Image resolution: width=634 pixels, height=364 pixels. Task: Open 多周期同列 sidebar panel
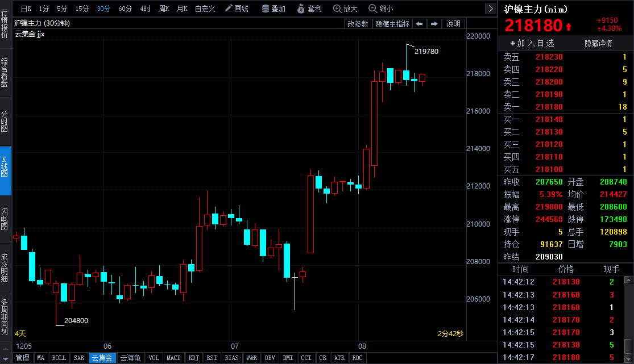tap(5, 317)
